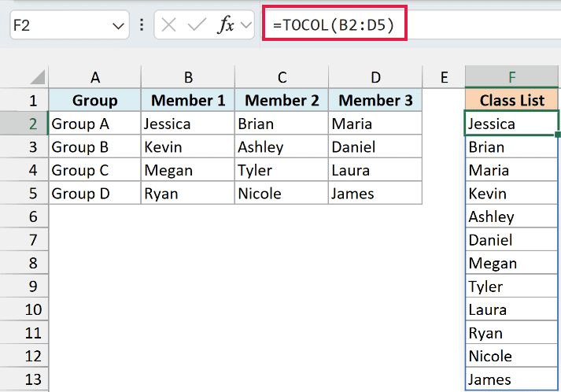Select column E header
This screenshot has width=561, height=392.
pyautogui.click(x=444, y=77)
